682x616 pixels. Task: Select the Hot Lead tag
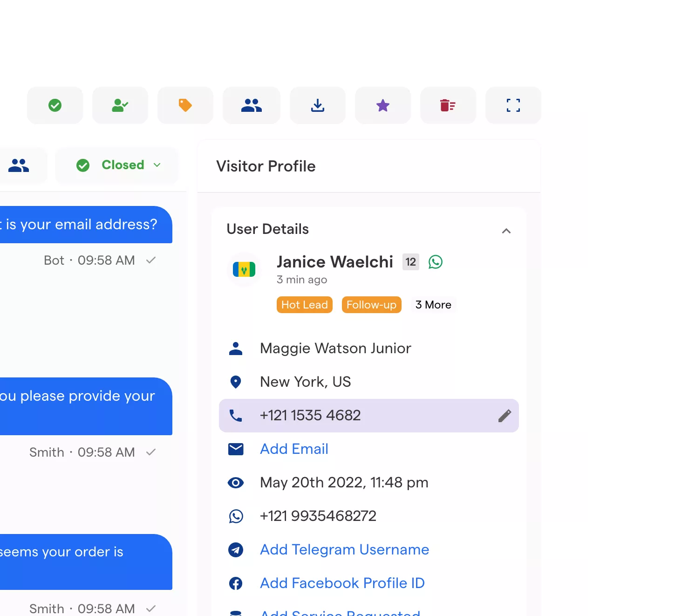pyautogui.click(x=304, y=305)
